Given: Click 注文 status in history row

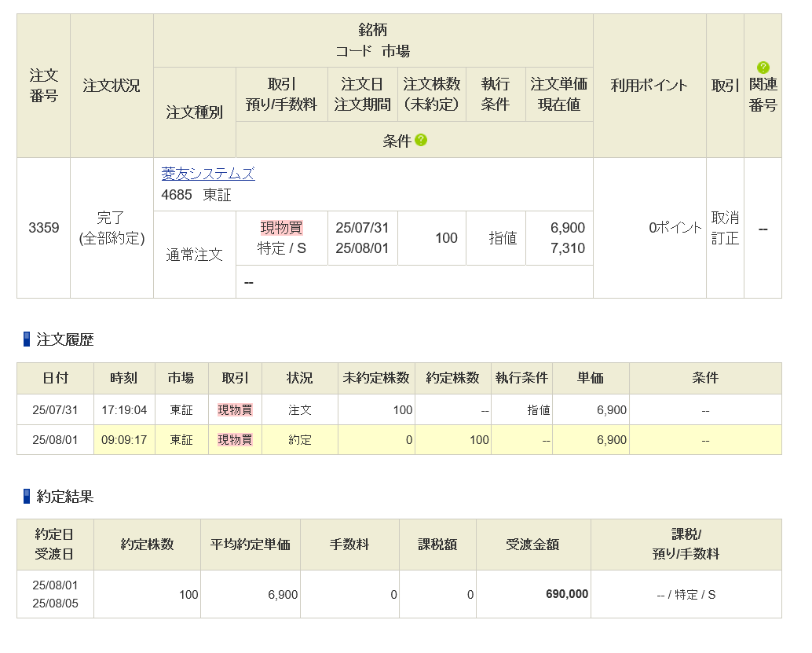Looking at the screenshot, I should (x=300, y=410).
